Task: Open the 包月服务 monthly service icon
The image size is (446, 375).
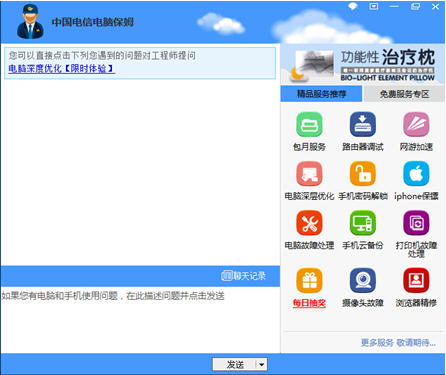Action: [x=309, y=124]
